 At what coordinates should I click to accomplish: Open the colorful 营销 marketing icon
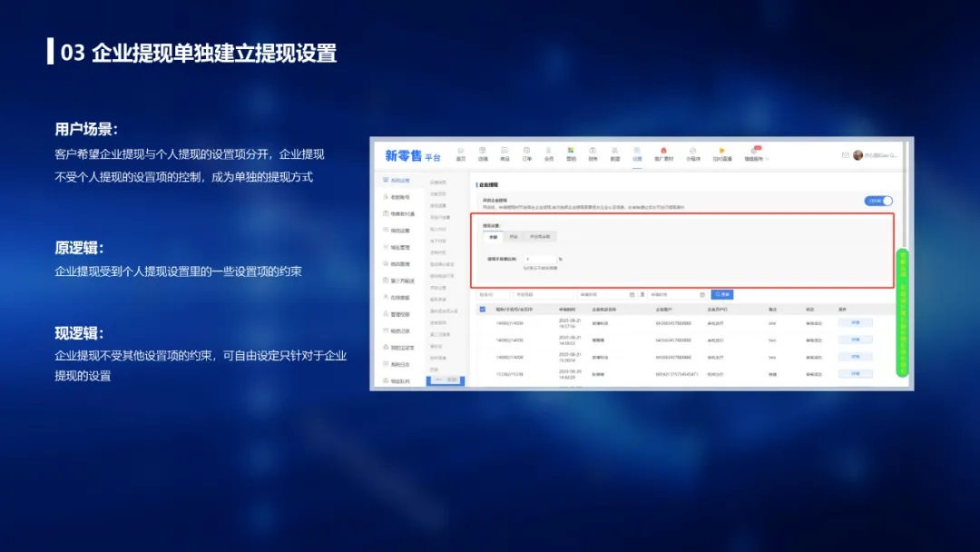tap(571, 153)
